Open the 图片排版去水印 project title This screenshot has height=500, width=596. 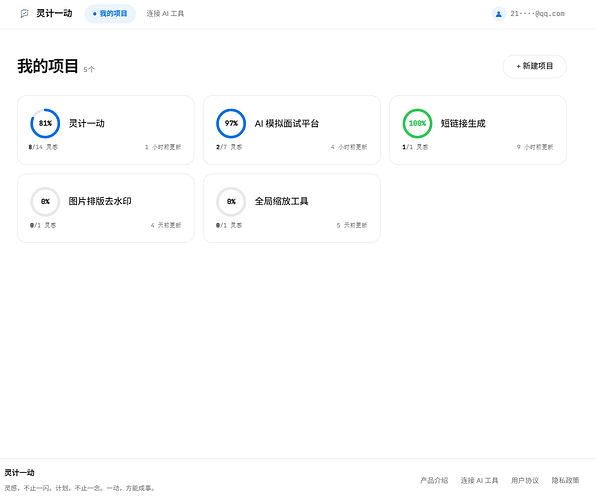[100, 201]
